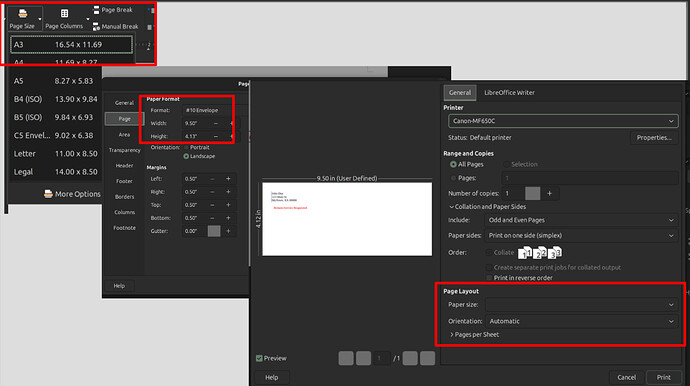Choose Letter 11.00 x 8.50 size
The height and width of the screenshot is (386, 690).
tap(55, 154)
